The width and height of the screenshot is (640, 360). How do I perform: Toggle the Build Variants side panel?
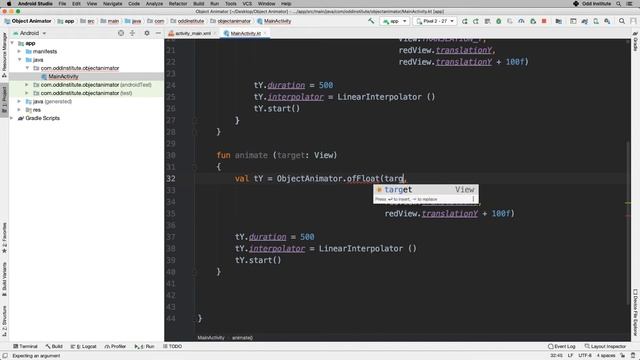(x=4, y=280)
